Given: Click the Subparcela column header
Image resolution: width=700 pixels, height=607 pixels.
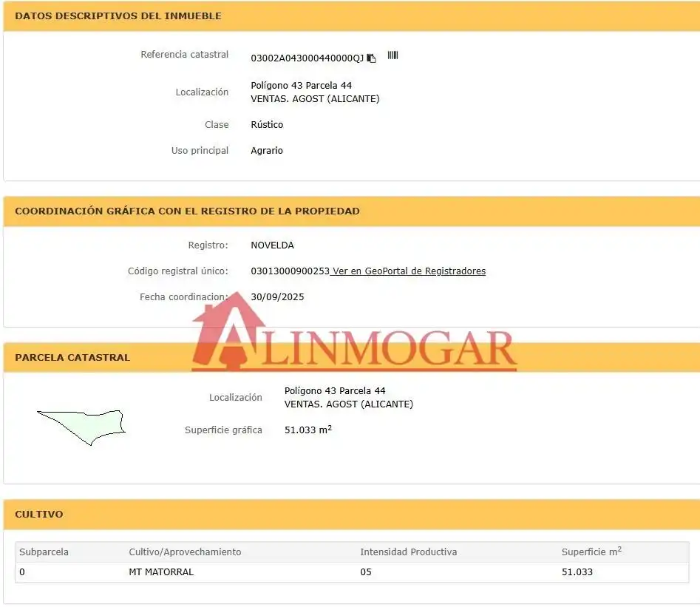Looking at the screenshot, I should coord(44,552).
